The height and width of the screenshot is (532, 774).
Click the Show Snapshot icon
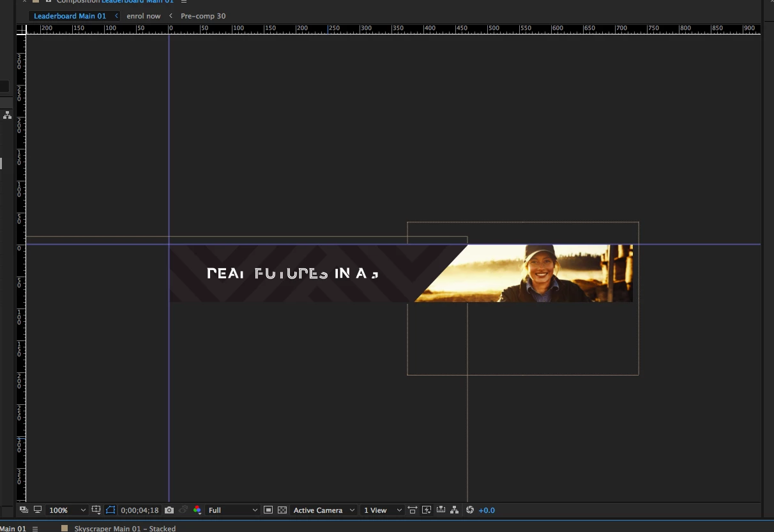tap(183, 510)
